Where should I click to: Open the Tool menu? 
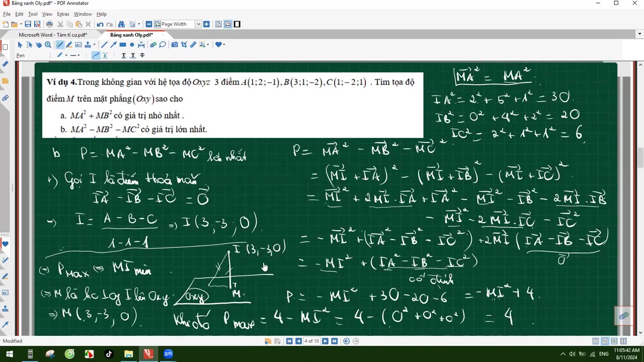33,14
